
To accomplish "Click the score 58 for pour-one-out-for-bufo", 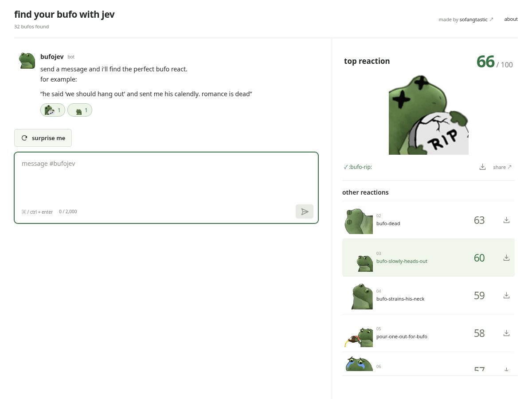I will pyautogui.click(x=479, y=333).
